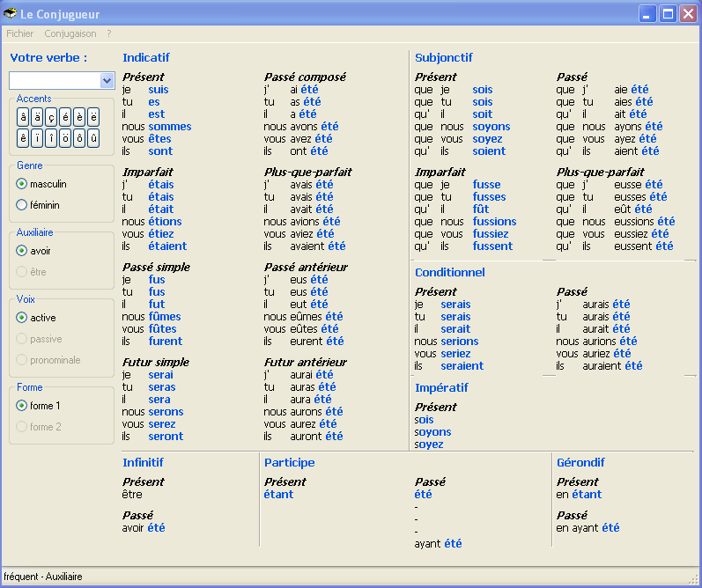Insert the â accent character

[23, 117]
